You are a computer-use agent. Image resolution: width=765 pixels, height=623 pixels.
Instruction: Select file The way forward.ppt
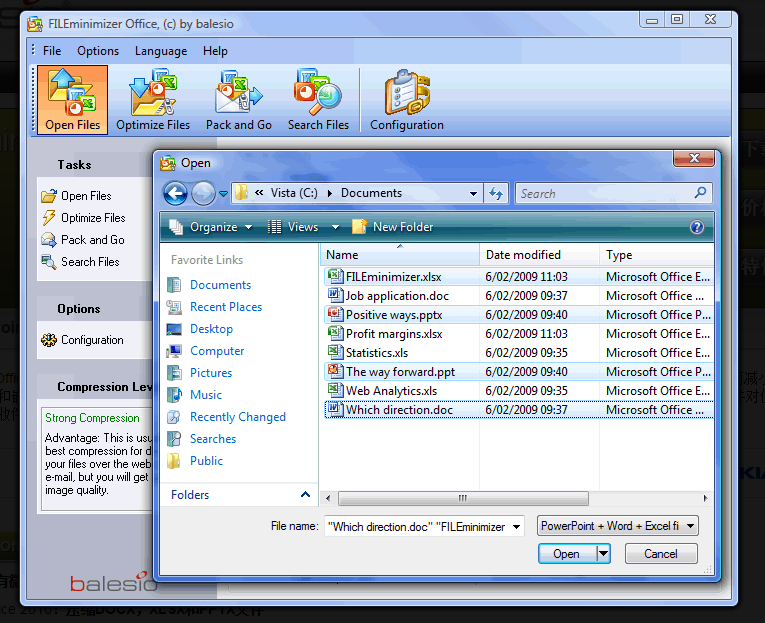click(x=519, y=372)
